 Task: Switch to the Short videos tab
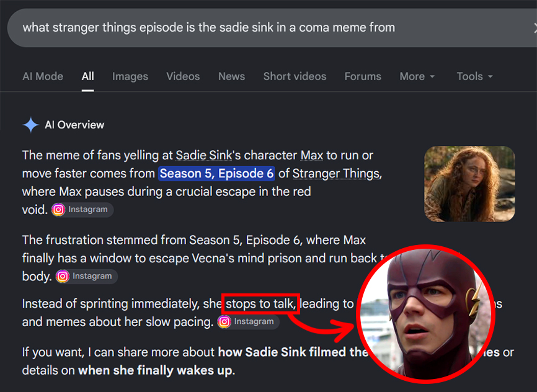click(295, 76)
